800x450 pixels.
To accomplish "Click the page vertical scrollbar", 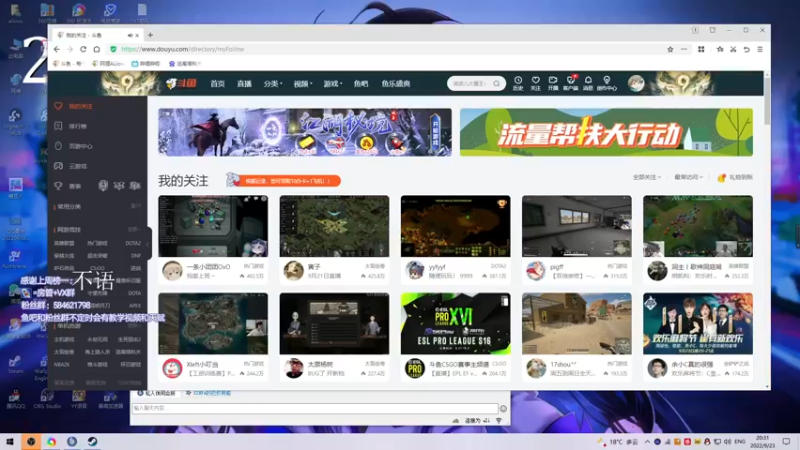I will pyautogui.click(x=767, y=102).
